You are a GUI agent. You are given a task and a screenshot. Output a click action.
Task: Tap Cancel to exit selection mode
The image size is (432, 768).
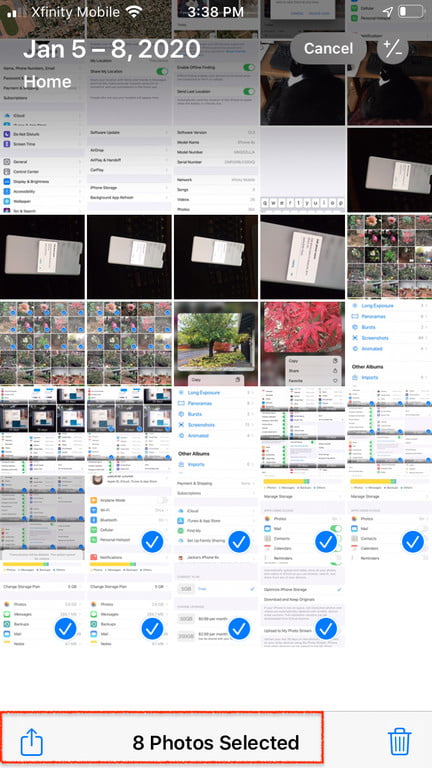point(328,48)
